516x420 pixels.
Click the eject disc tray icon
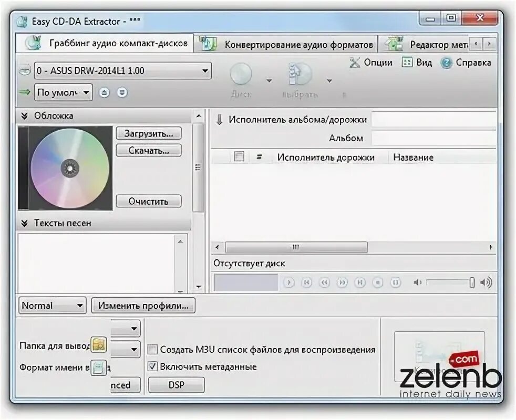(105, 93)
